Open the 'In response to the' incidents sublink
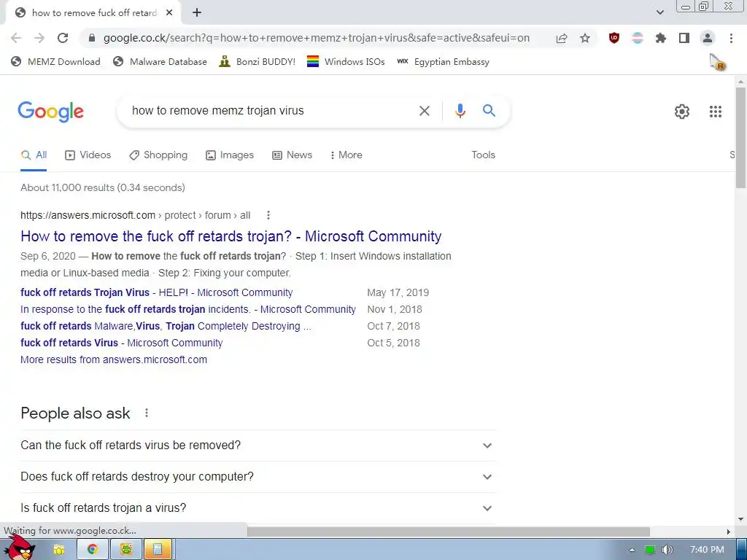This screenshot has height=560, width=747. coord(188,309)
